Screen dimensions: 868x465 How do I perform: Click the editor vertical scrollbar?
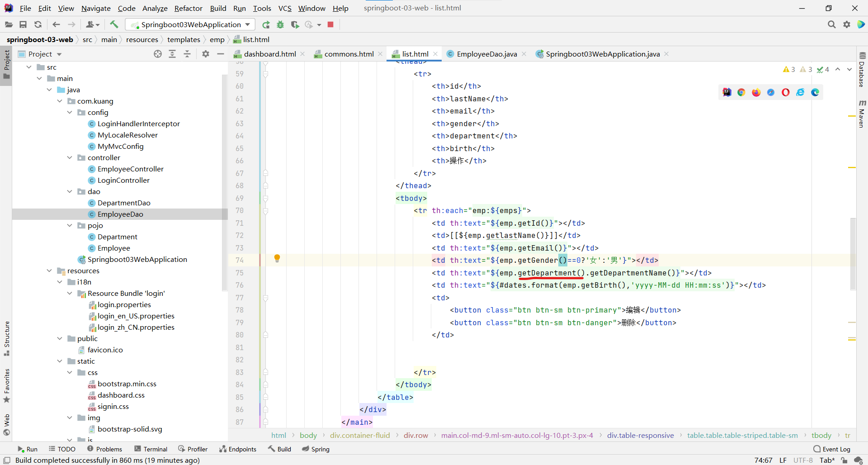point(853,253)
